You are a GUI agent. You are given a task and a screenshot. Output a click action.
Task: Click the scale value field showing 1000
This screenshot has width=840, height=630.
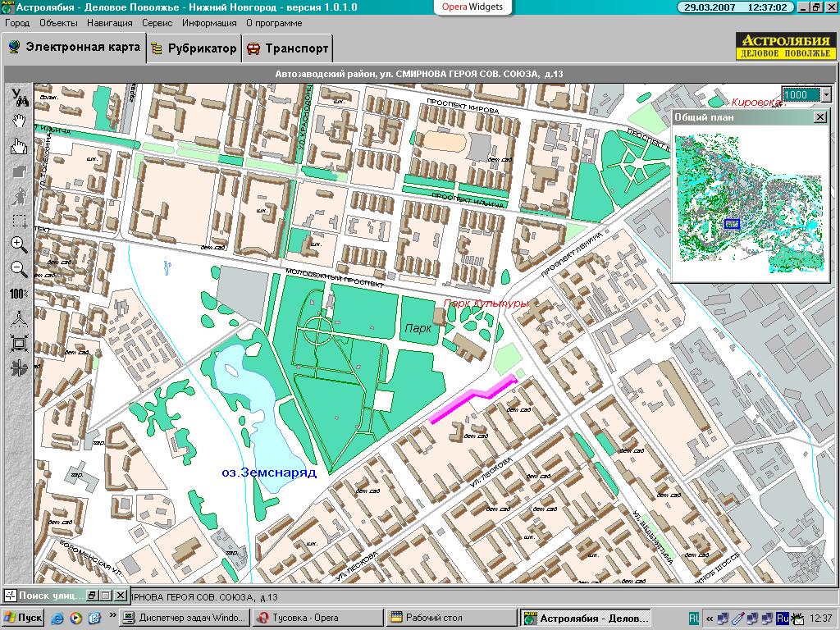point(801,95)
